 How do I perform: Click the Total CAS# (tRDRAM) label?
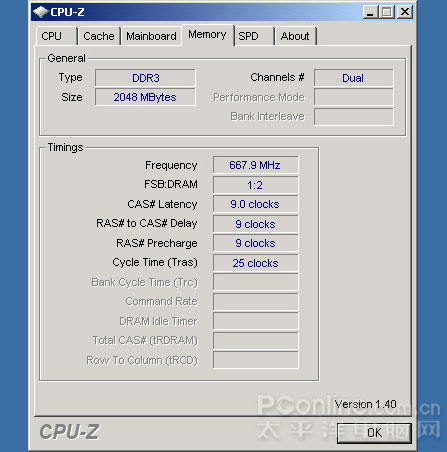[x=145, y=340]
